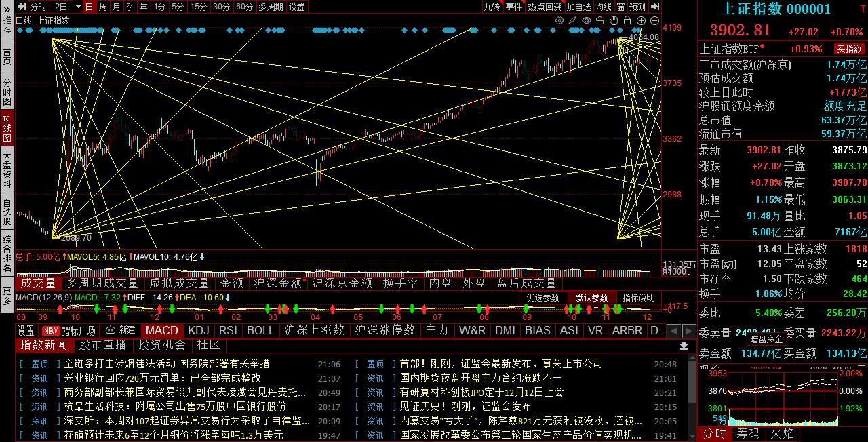Switch to 火焰 tab in mini chart
This screenshot has height=442, width=868.
[x=783, y=433]
